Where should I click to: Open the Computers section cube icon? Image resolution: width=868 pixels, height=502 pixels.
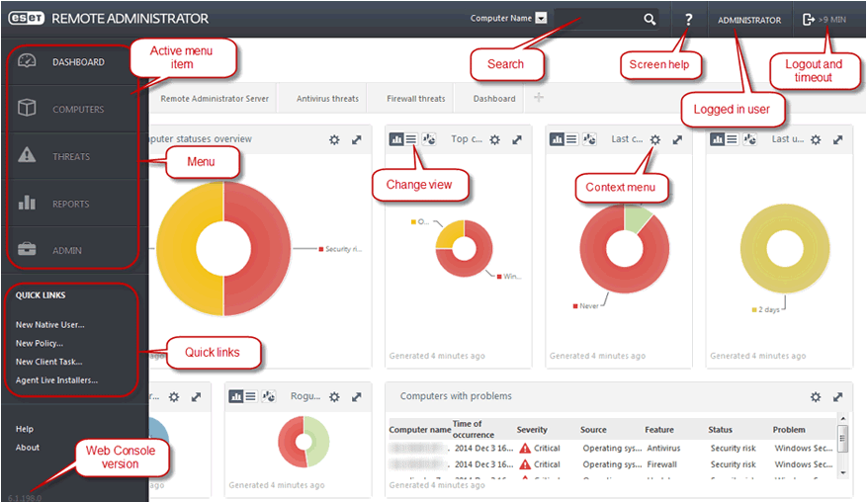click(x=27, y=108)
